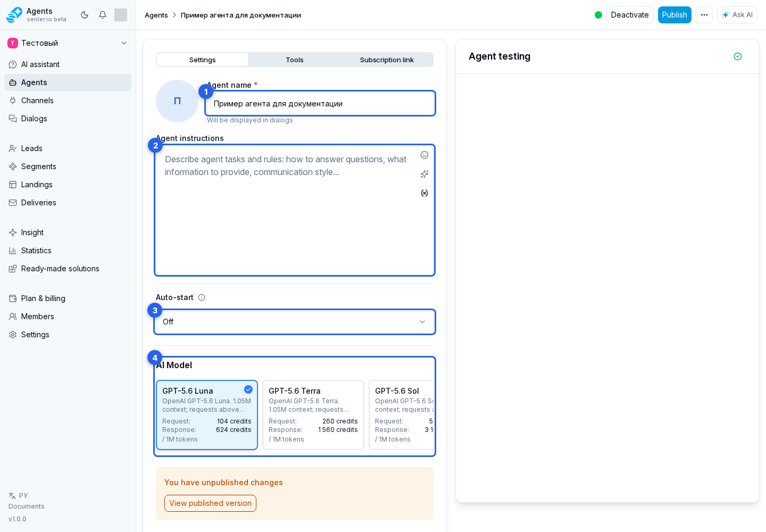This screenshot has width=766, height=532.
Task: Open Leads in sidebar
Action: [x=68, y=148]
